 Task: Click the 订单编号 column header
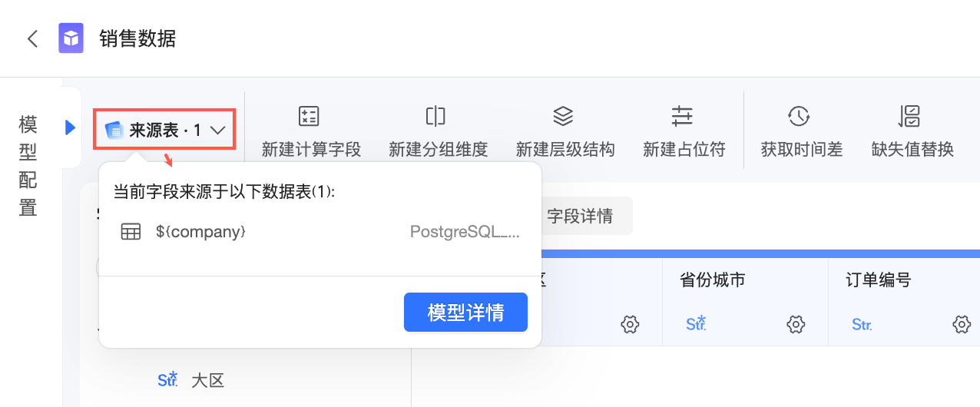(873, 280)
